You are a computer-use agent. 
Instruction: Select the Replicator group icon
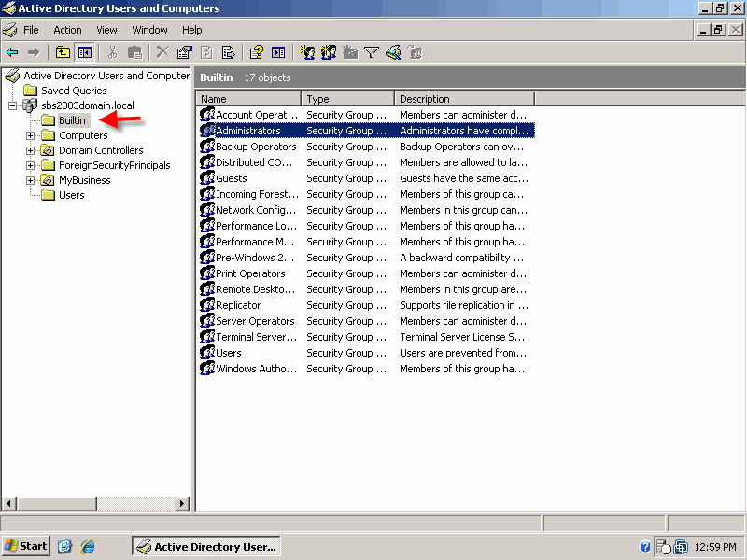207,305
